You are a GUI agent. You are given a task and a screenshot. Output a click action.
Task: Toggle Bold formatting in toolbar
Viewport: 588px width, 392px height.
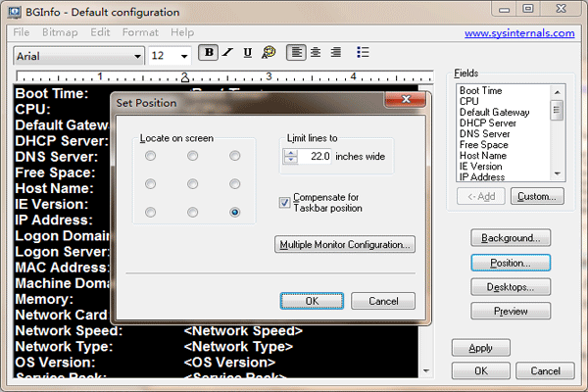click(208, 53)
